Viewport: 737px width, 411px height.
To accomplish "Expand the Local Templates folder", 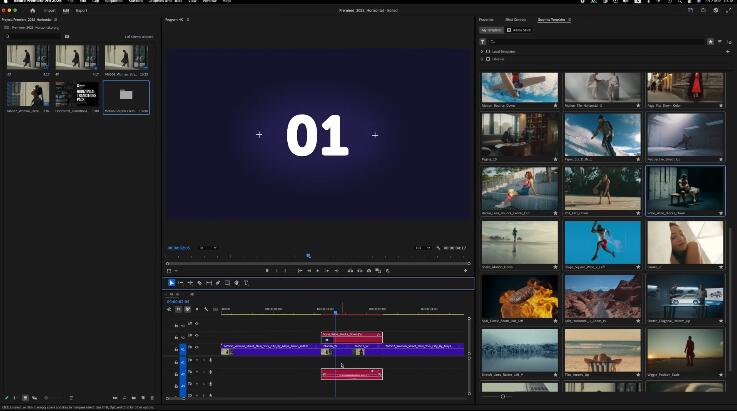I will (x=482, y=51).
